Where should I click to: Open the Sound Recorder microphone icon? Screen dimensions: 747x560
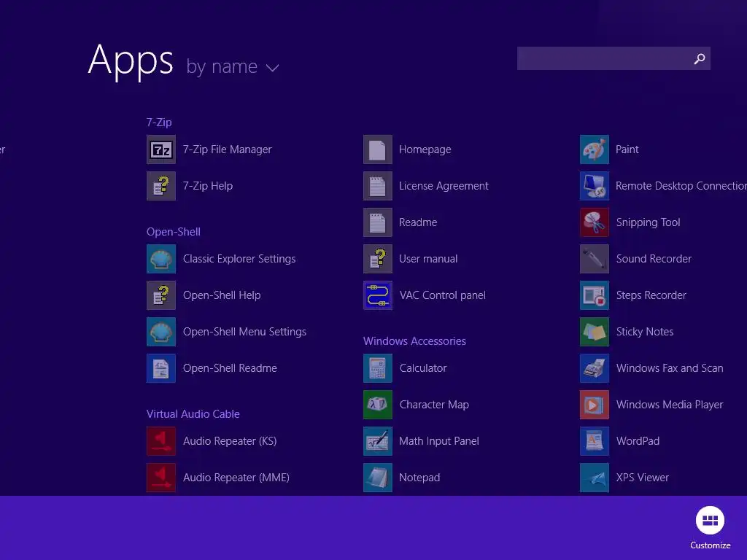(595, 259)
